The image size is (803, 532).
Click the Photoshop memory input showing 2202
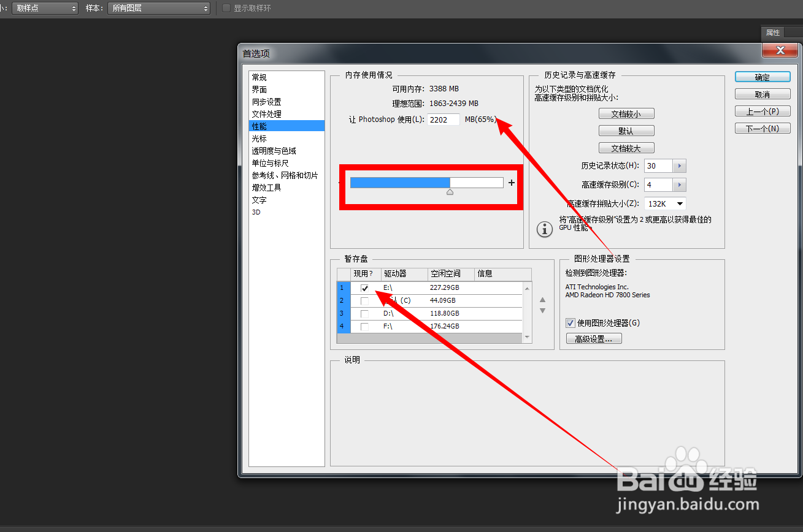tap(444, 120)
